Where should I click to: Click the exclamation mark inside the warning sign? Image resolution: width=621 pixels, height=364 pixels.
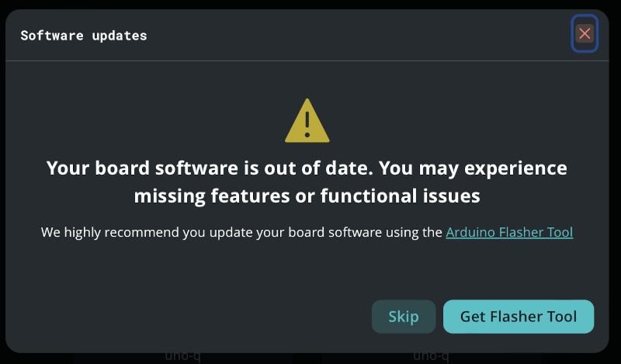[307, 124]
